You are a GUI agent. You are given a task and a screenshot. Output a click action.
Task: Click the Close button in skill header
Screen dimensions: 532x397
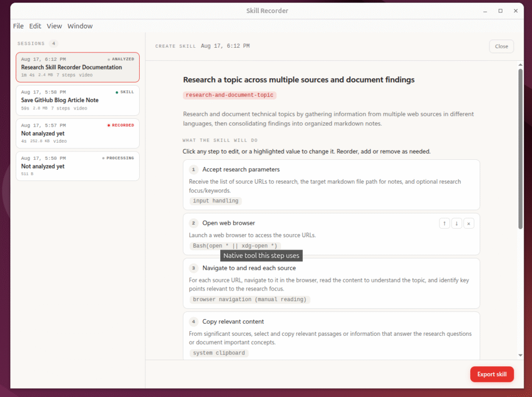click(x=501, y=47)
